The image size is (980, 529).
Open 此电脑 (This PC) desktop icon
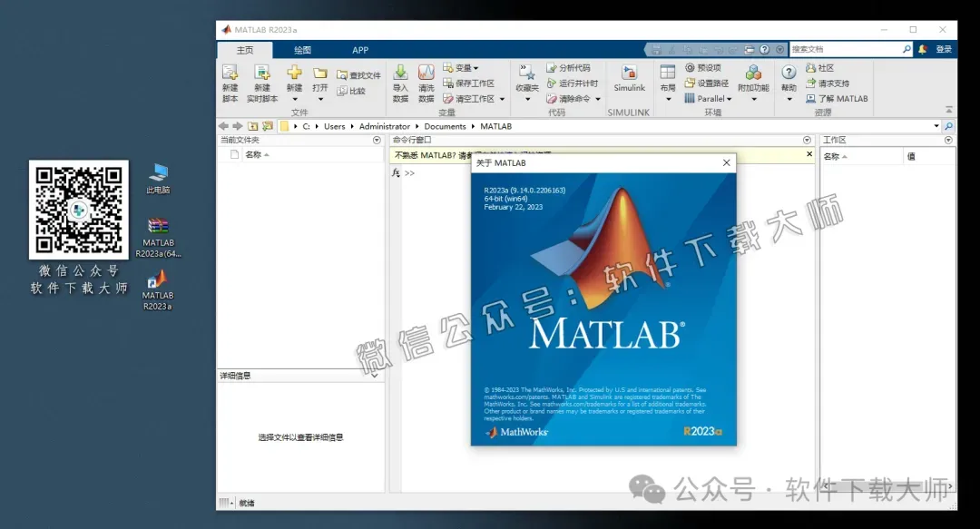click(x=158, y=178)
